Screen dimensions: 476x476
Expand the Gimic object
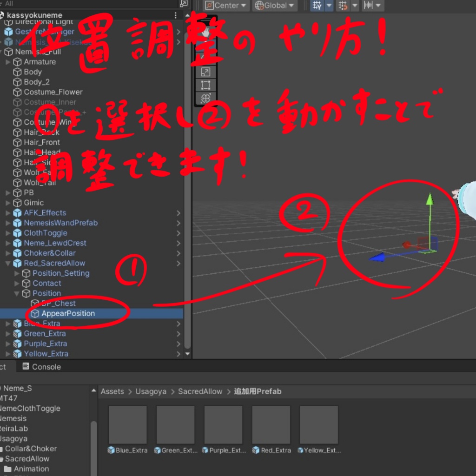(8, 203)
